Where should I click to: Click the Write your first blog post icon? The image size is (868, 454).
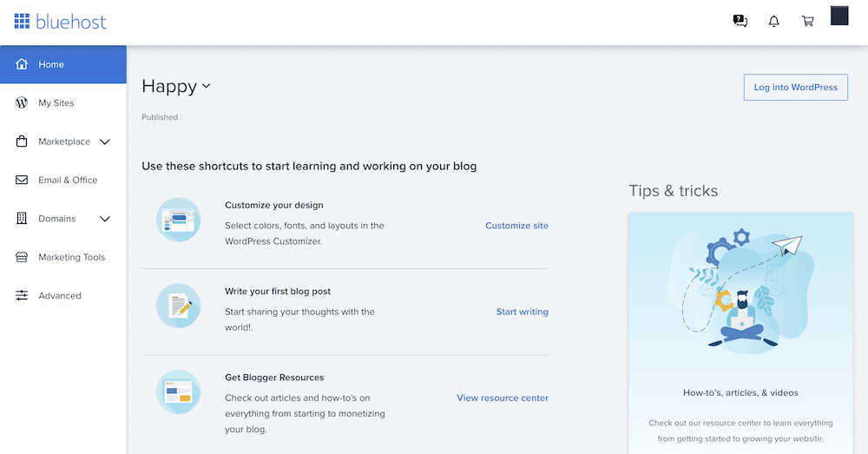pos(178,306)
